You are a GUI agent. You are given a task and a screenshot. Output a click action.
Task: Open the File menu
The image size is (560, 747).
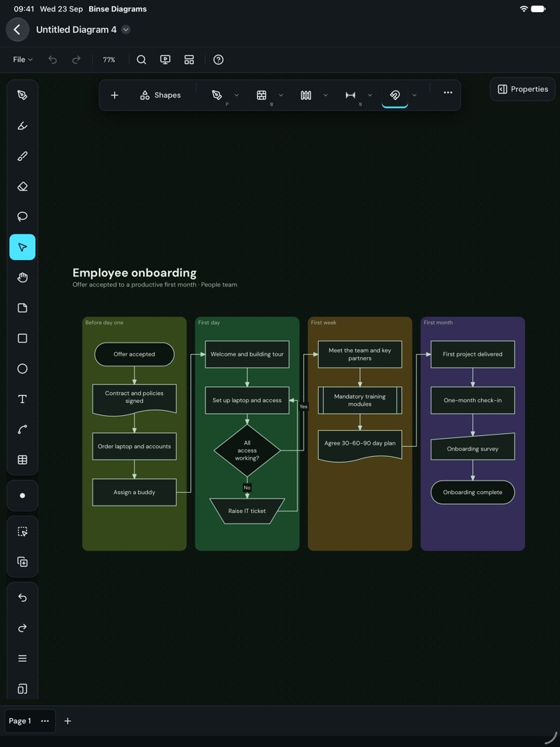23,60
